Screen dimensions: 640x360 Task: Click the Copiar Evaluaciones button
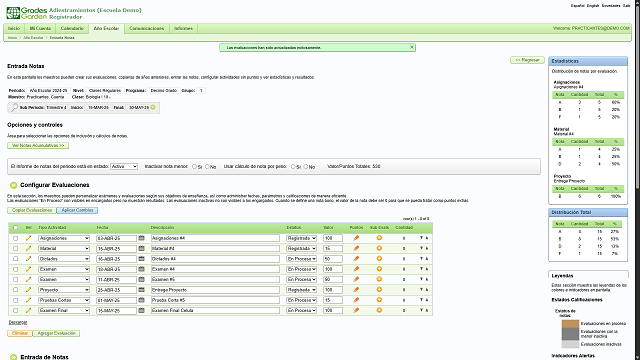point(32,210)
